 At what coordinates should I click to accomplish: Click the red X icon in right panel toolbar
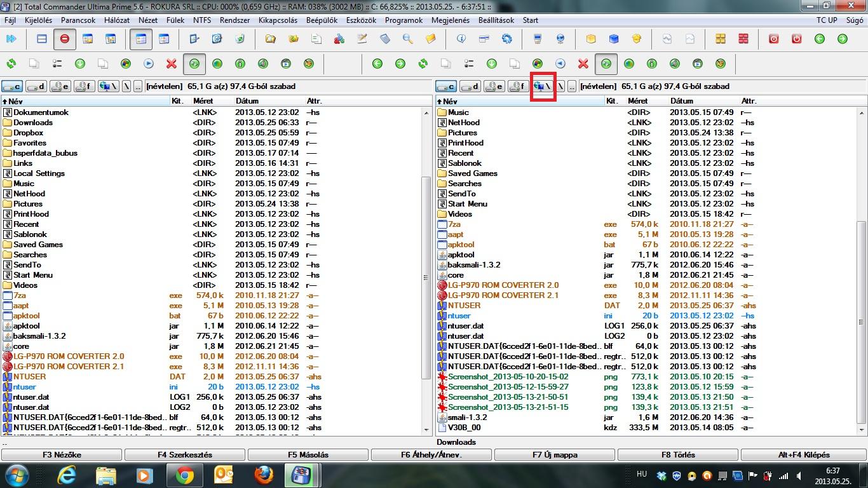pyautogui.click(x=583, y=64)
